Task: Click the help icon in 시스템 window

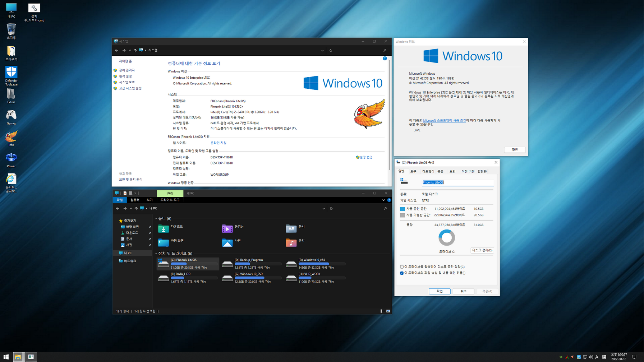Action: pyautogui.click(x=385, y=58)
